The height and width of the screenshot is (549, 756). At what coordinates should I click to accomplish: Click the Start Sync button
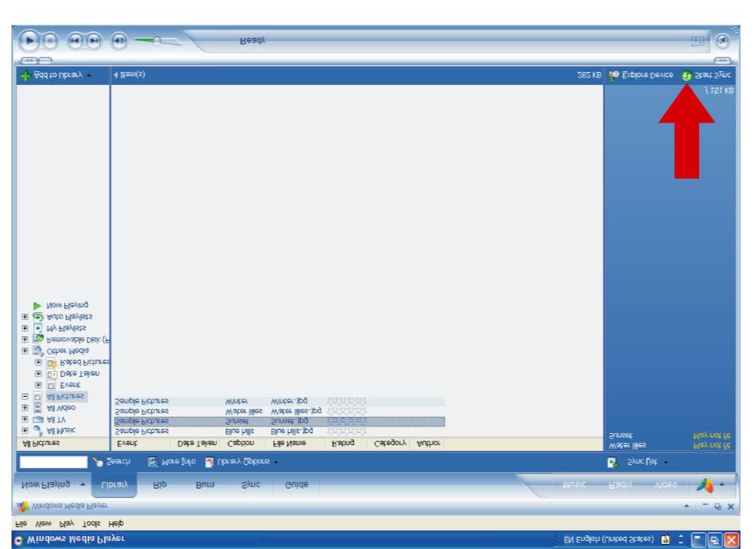tap(707, 75)
